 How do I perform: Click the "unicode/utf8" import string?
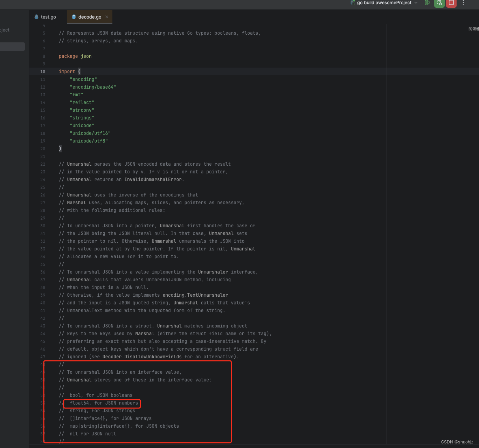click(x=89, y=141)
